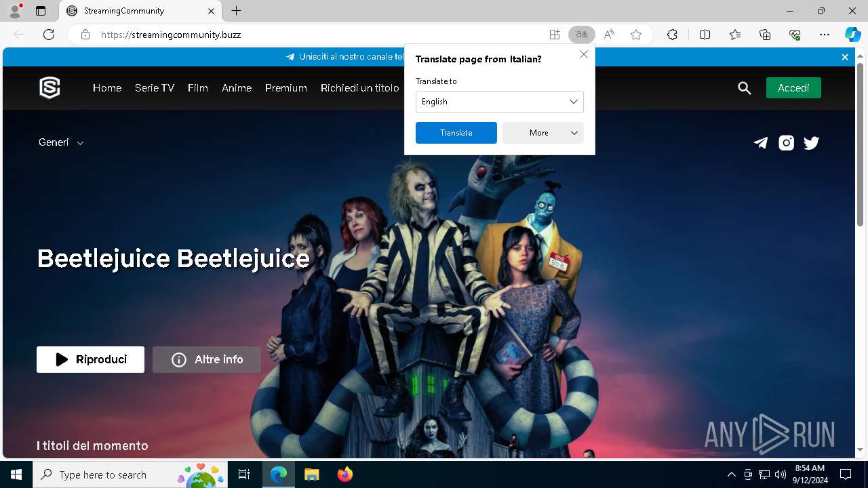This screenshot has height=488, width=868.
Task: Launch Firefox from taskbar
Action: tap(345, 474)
